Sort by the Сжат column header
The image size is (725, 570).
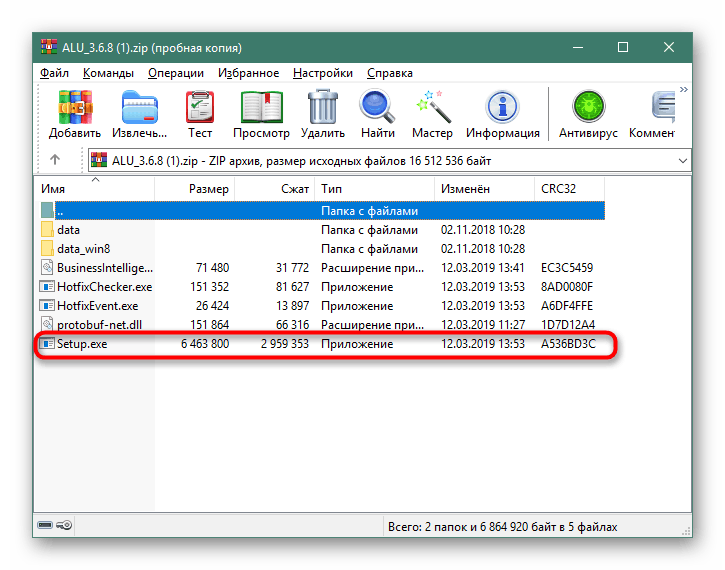click(275, 189)
